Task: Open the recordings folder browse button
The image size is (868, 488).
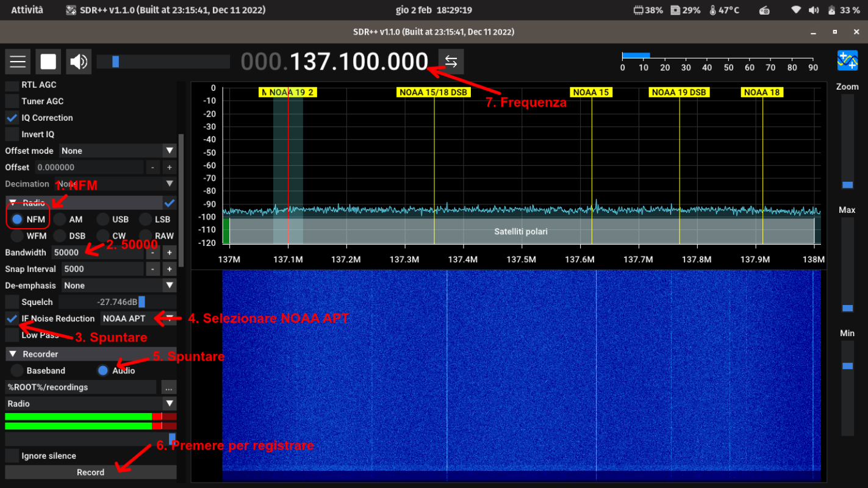Action: tap(169, 387)
